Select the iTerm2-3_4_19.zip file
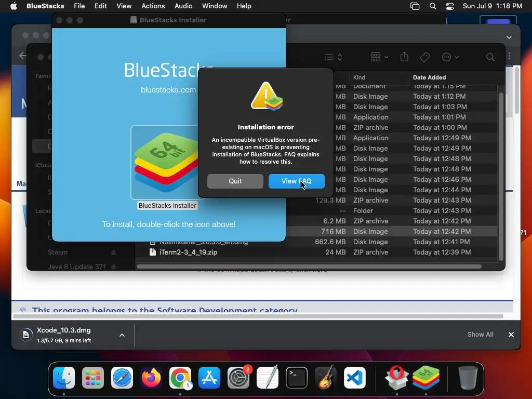This screenshot has width=532, height=399. coord(188,252)
